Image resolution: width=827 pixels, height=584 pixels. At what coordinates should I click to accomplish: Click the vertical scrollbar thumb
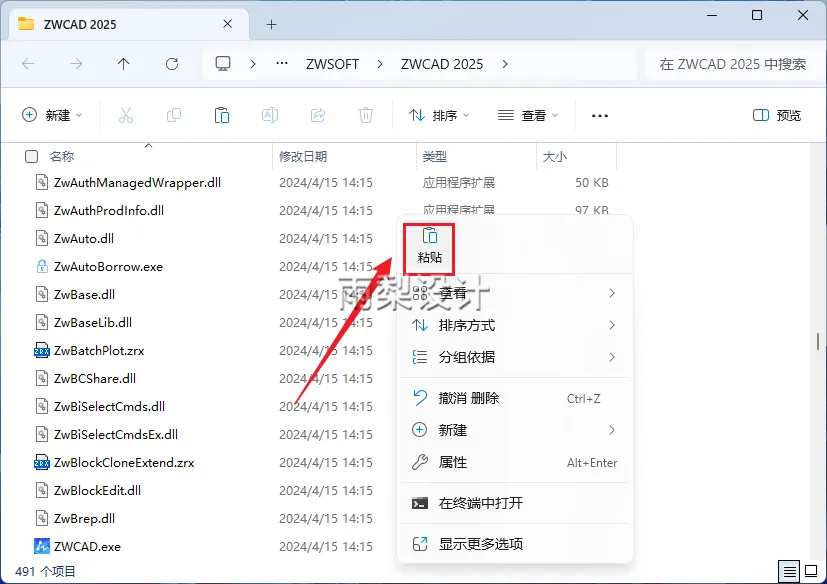coord(818,341)
